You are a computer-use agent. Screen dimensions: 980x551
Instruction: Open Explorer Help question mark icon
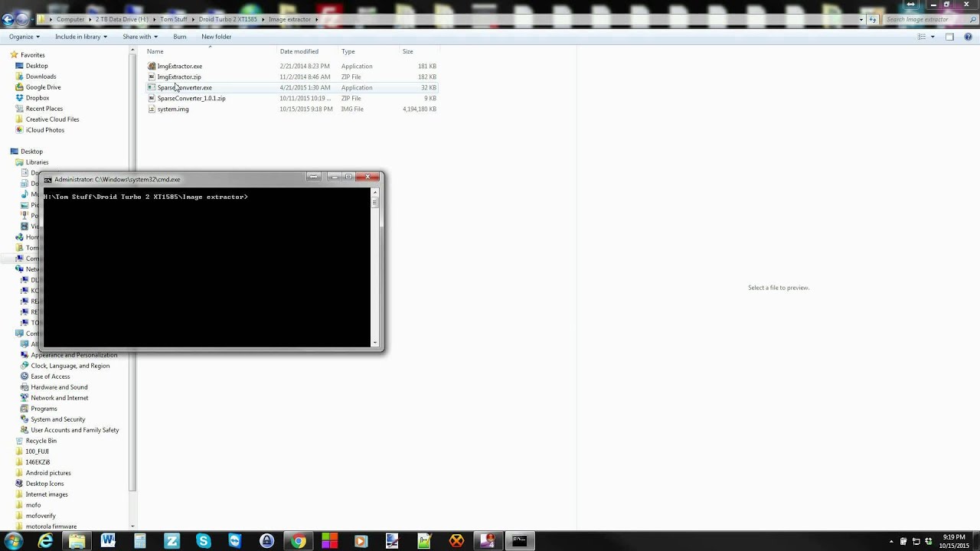(967, 37)
